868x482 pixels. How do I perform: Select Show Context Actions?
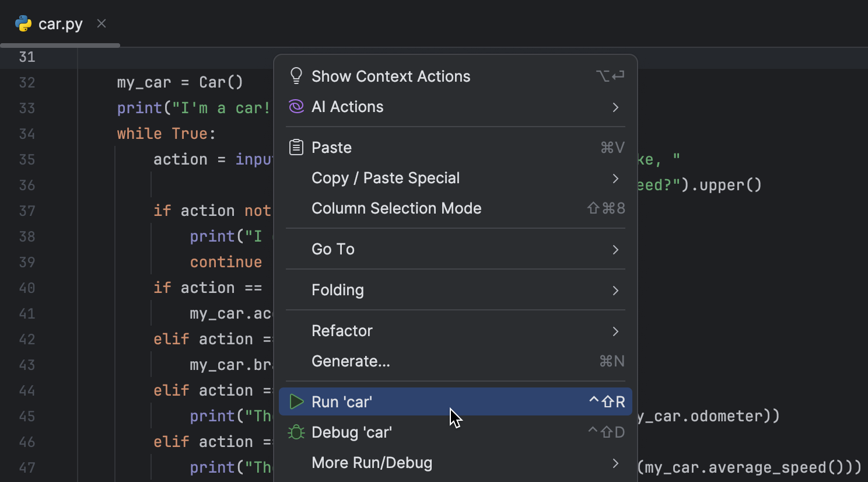click(x=391, y=75)
